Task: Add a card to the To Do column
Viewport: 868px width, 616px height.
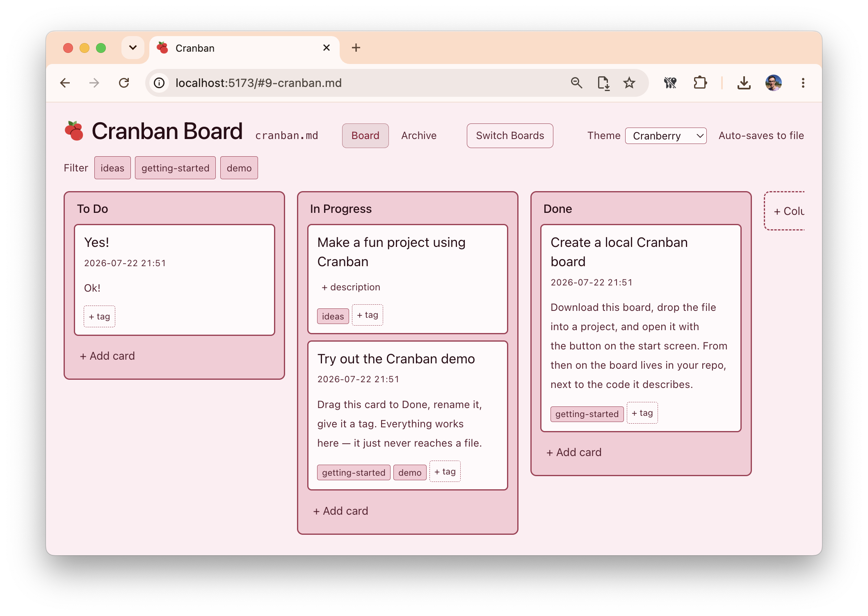Action: tap(107, 356)
